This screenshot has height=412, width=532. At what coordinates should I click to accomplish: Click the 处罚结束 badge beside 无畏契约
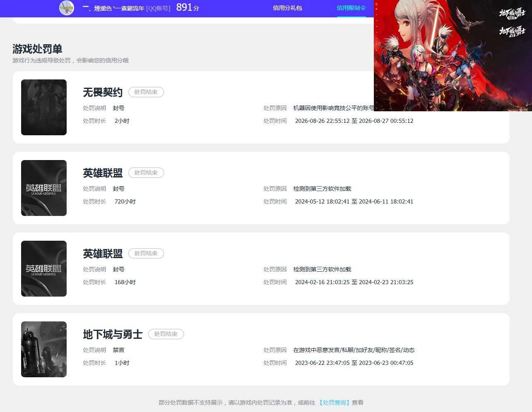click(x=146, y=92)
